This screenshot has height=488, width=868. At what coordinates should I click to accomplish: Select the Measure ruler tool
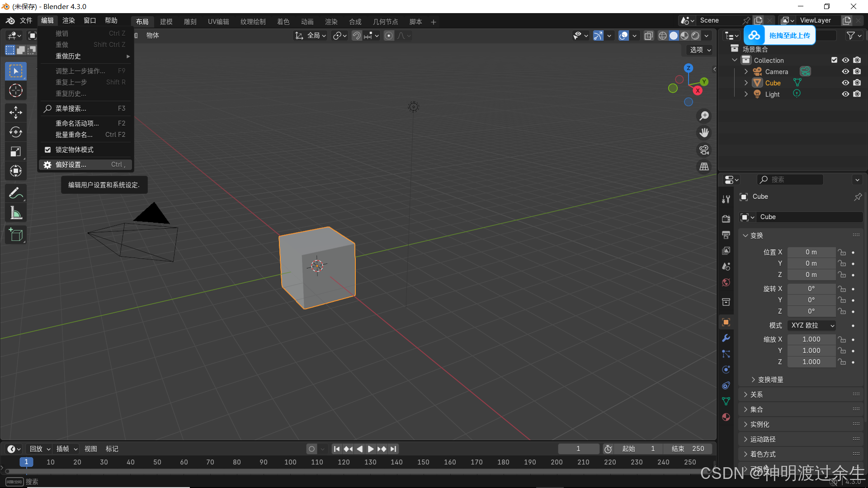click(16, 213)
